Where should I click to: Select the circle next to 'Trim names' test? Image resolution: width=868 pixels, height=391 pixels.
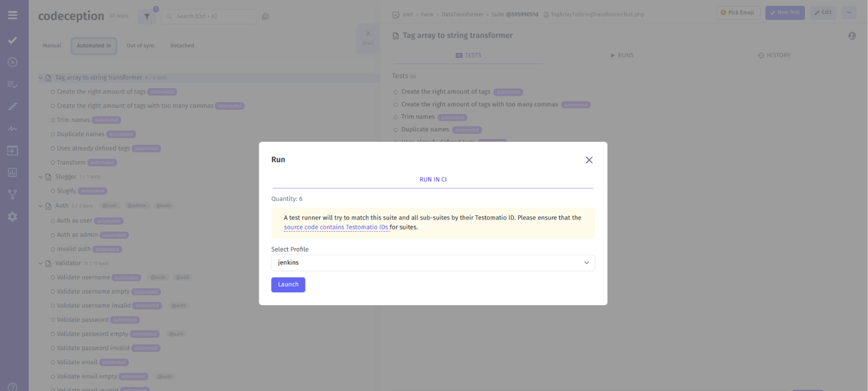[x=53, y=120]
